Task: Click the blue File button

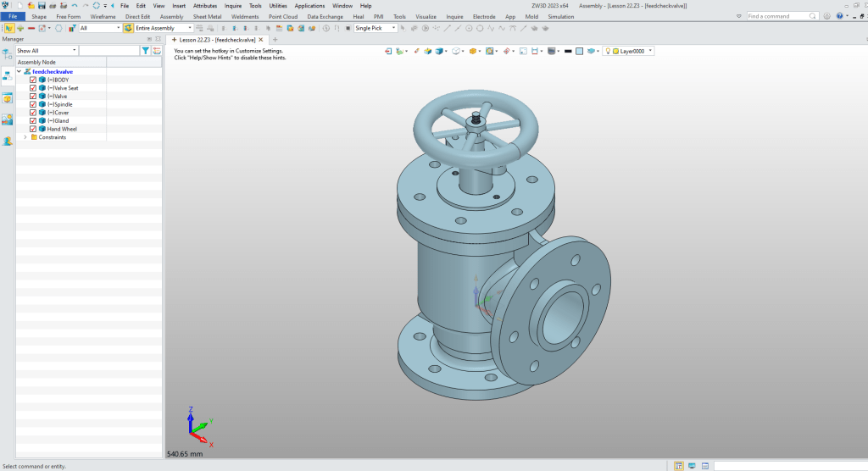Action: tap(13, 16)
